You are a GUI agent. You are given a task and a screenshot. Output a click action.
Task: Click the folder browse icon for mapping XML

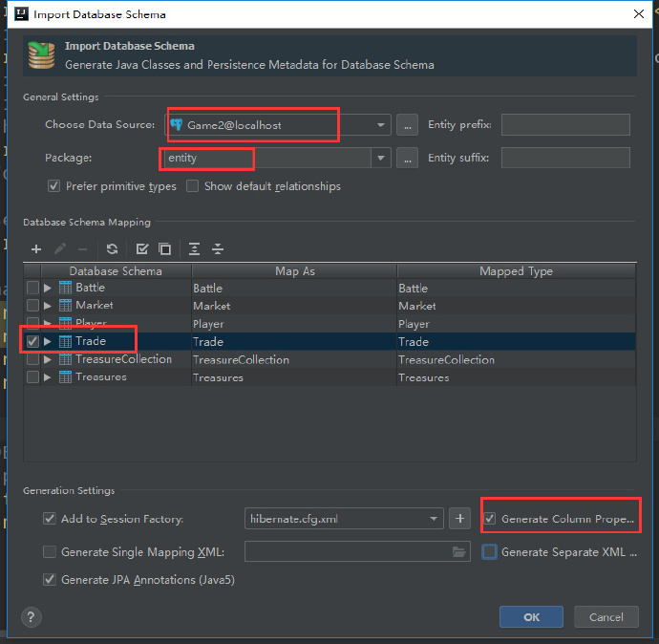pos(459,552)
